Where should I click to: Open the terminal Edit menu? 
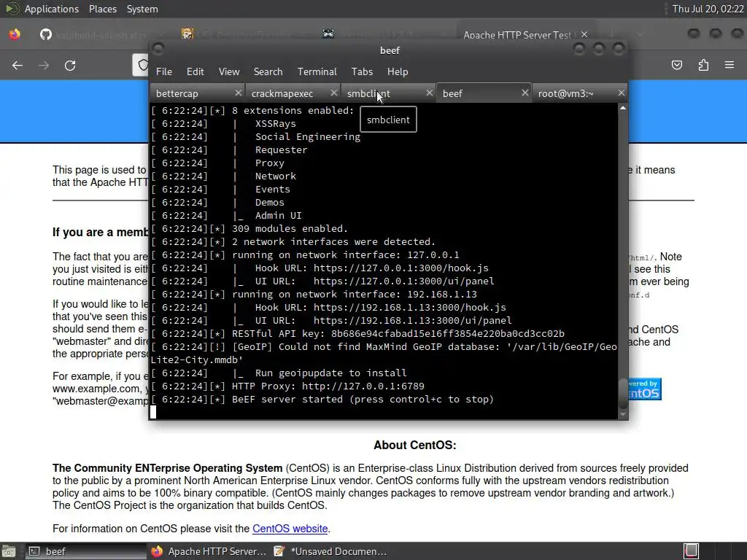click(x=195, y=71)
